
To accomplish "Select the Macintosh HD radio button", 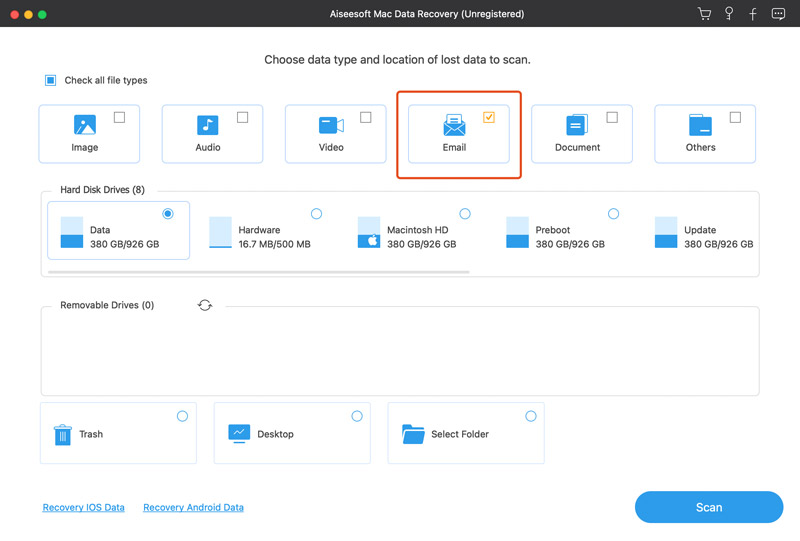I will tap(465, 213).
